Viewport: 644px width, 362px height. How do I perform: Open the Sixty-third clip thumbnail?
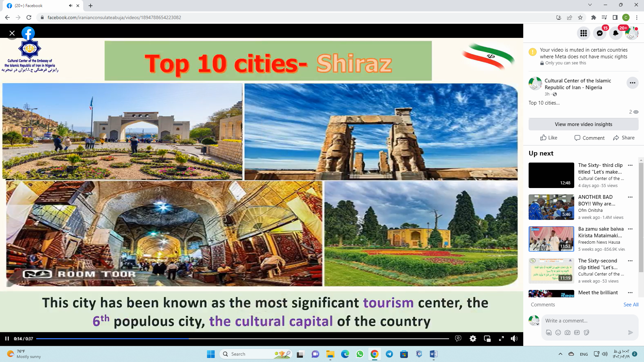point(551,175)
